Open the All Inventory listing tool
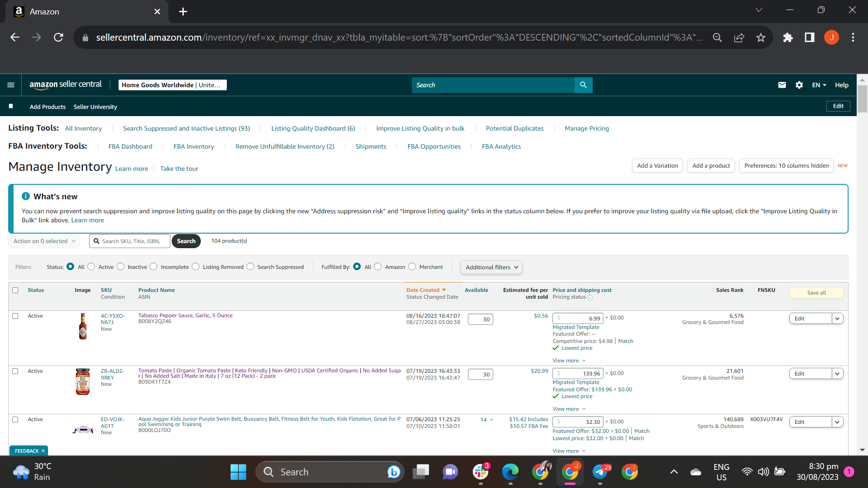Viewport: 868px width, 488px height. coord(84,128)
